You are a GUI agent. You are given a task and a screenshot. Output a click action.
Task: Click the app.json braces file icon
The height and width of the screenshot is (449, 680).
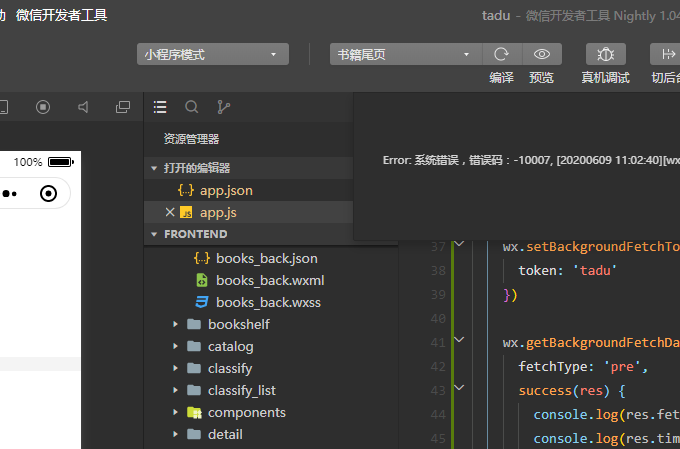186,190
